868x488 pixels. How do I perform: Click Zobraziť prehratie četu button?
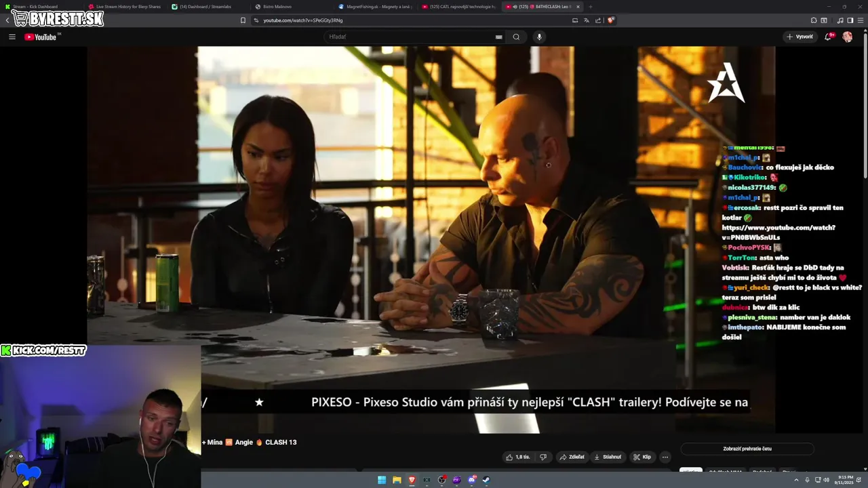click(x=747, y=449)
